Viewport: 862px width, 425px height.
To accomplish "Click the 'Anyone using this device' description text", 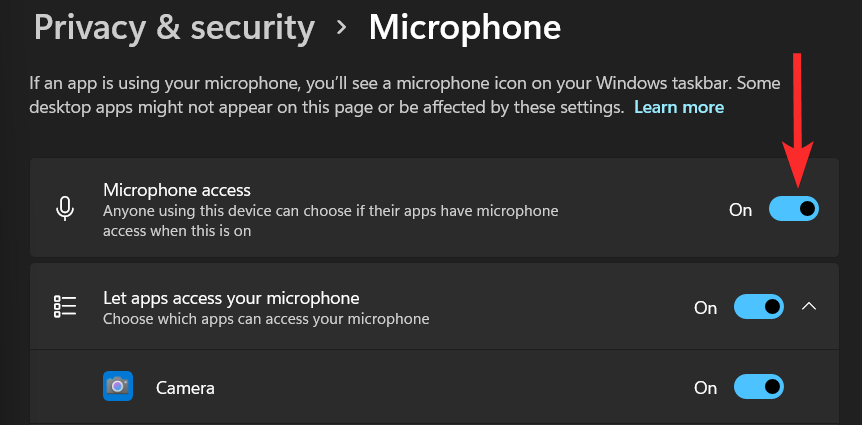I will (330, 220).
